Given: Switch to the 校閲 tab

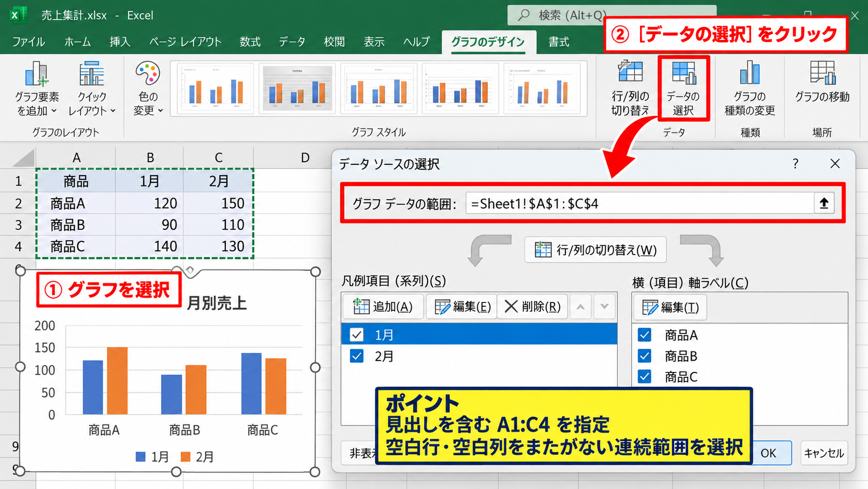Looking at the screenshot, I should point(334,42).
